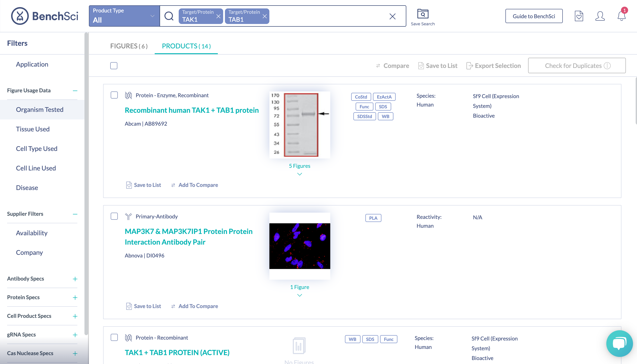The image size is (637, 364).
Task: Click the Save Search icon
Action: (x=423, y=14)
